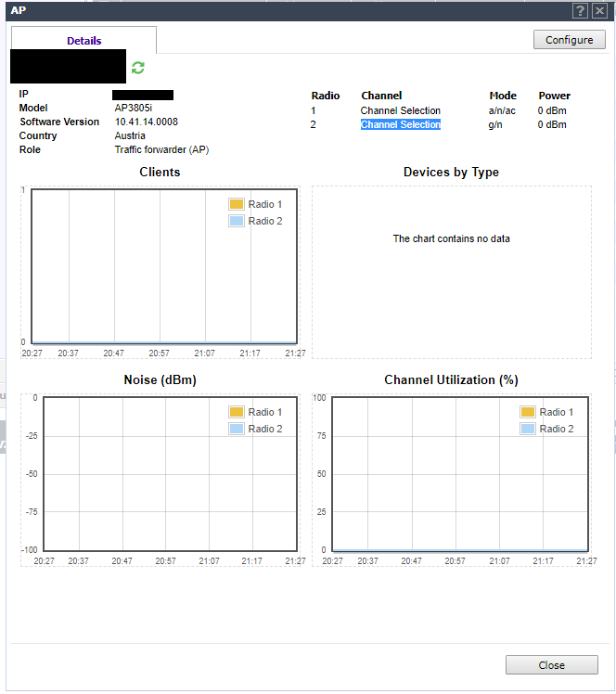Open help with the question mark icon
Image resolution: width=616 pixels, height=694 pixels.
(581, 10)
